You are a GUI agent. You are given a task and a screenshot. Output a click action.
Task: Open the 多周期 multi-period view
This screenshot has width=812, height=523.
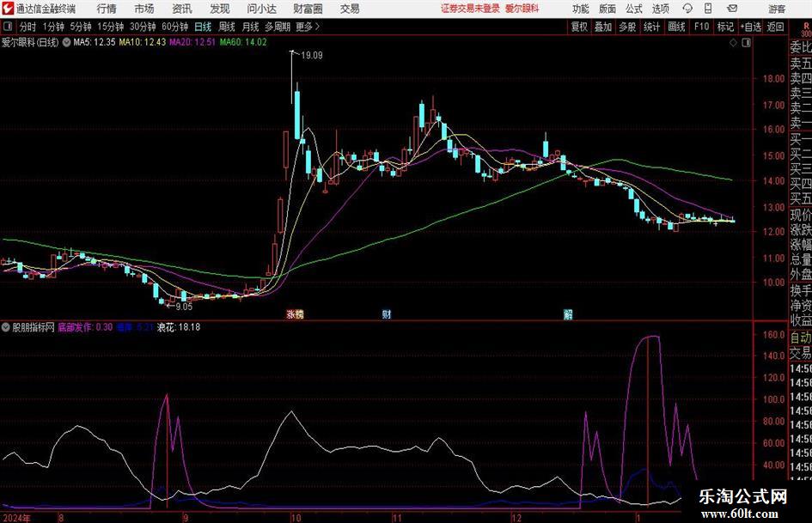click(x=278, y=27)
